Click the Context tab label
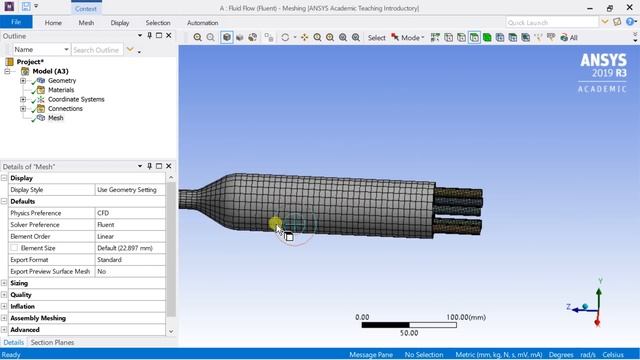Screen dimensions: 640x360 [x=86, y=9]
